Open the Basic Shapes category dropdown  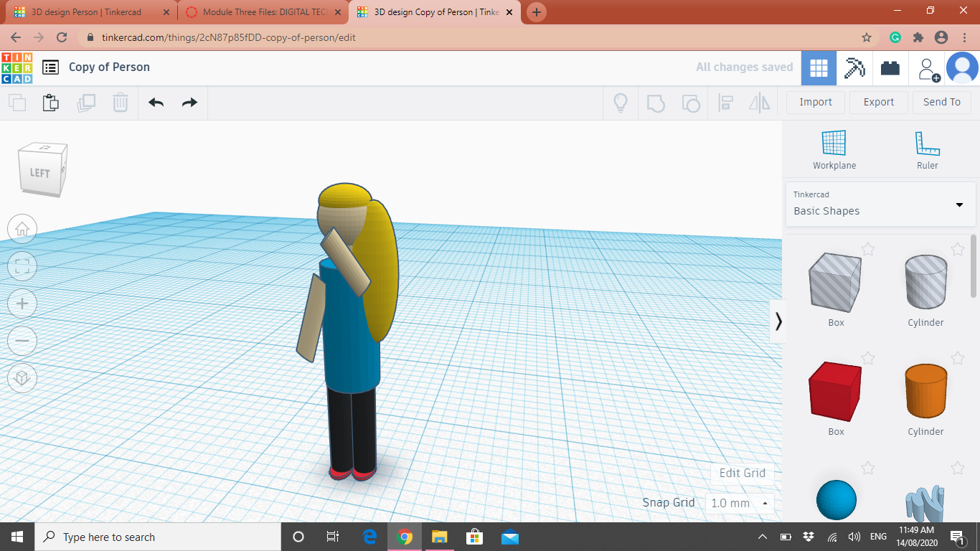[x=880, y=204]
